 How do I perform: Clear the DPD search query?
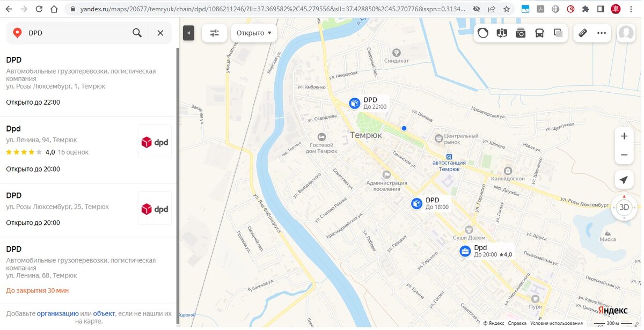pyautogui.click(x=160, y=33)
